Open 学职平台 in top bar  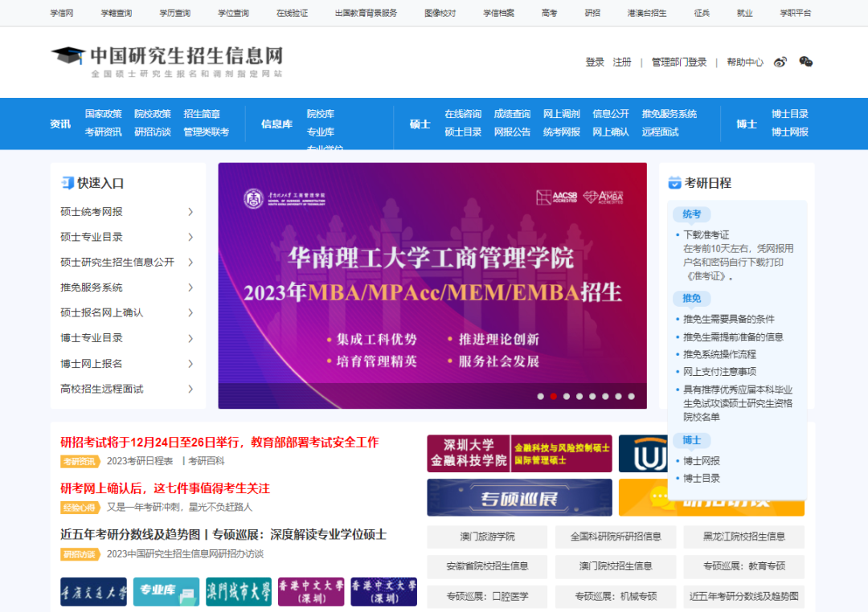tap(796, 14)
